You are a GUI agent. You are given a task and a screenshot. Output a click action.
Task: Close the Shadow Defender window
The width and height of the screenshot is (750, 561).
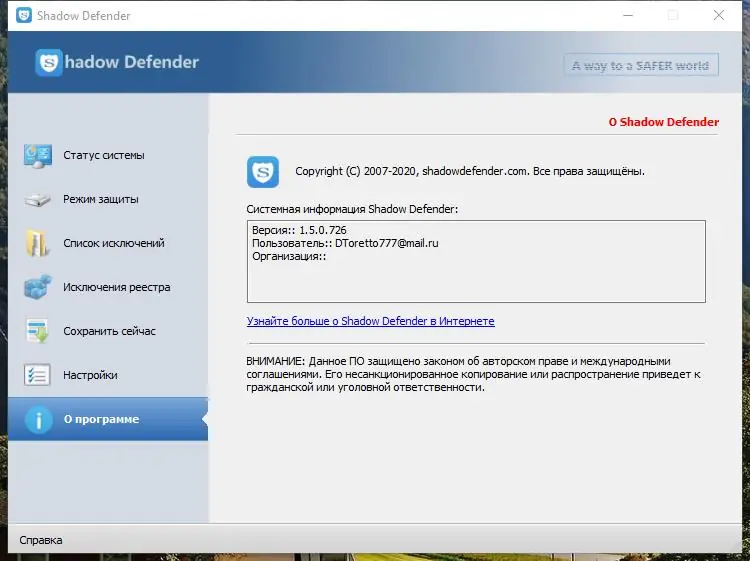718,15
